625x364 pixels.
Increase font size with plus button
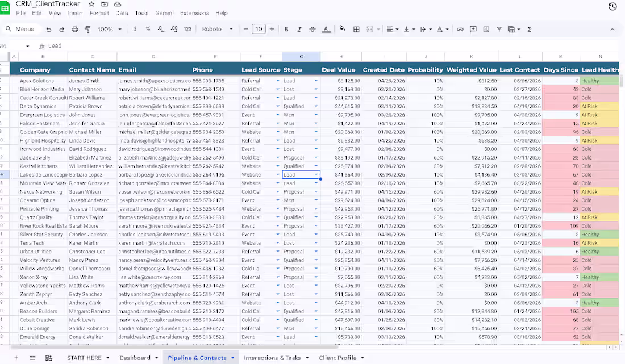[x=272, y=29]
